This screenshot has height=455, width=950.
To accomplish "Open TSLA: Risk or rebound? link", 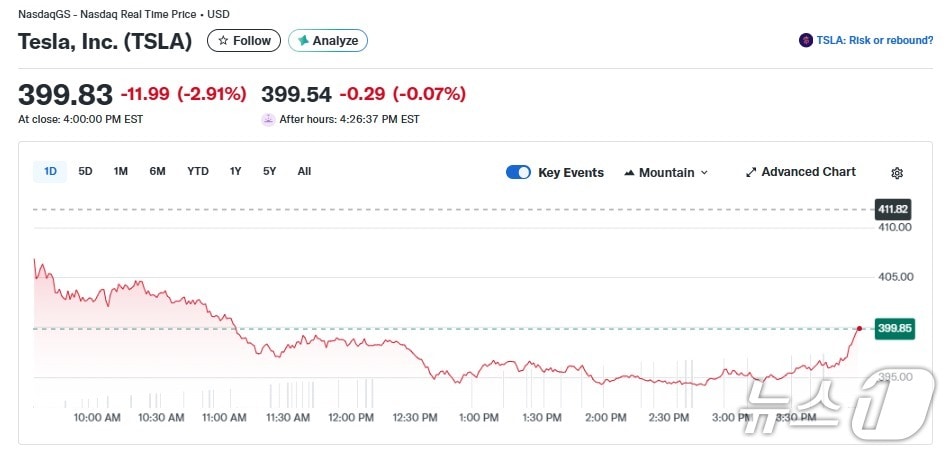I will pos(875,41).
